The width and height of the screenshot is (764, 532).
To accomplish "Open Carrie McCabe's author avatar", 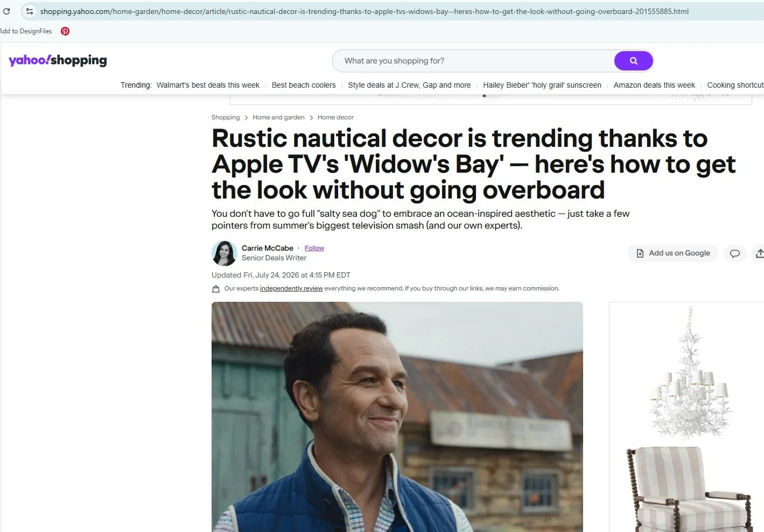I will [225, 253].
